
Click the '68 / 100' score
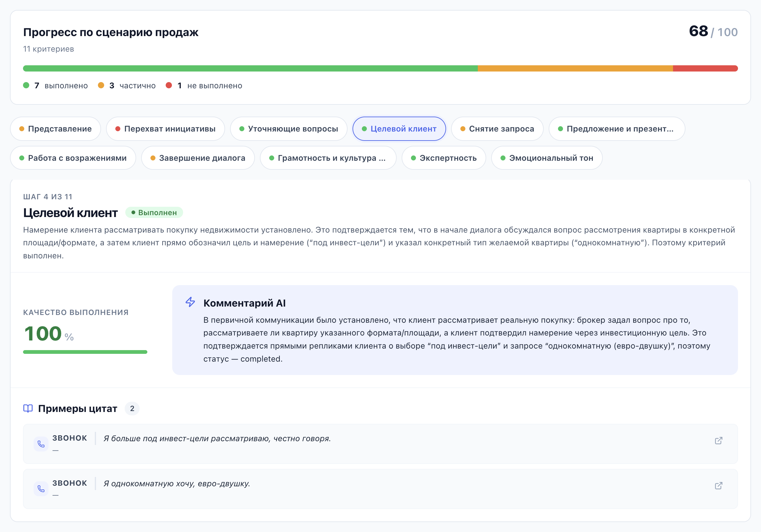[x=713, y=31]
